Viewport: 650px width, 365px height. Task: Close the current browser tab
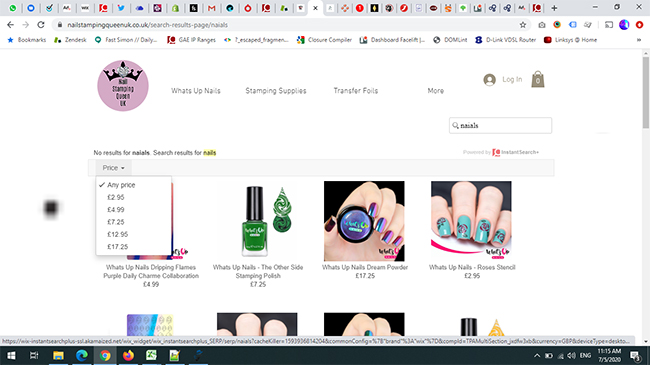(315, 8)
